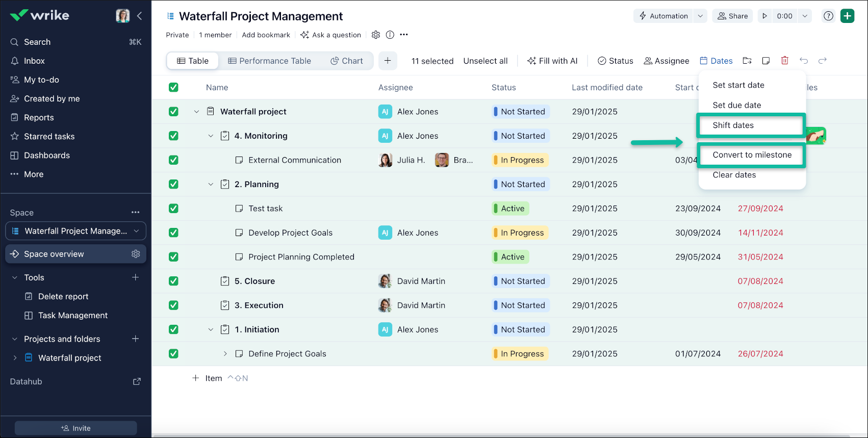Click the red trash delete icon
The height and width of the screenshot is (438, 868).
pyautogui.click(x=784, y=61)
